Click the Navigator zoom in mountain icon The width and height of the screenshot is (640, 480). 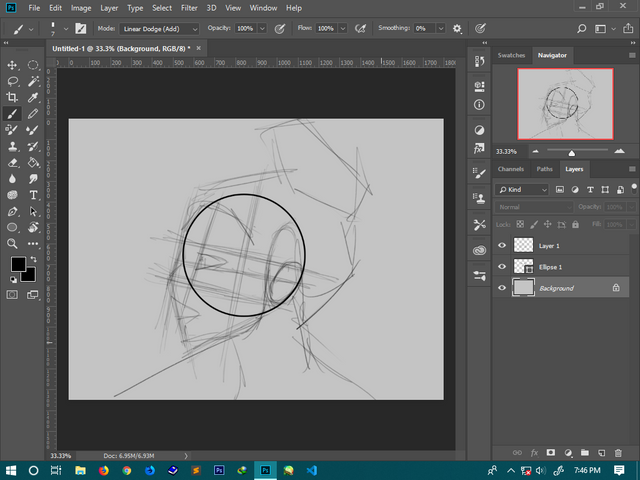[x=620, y=151]
